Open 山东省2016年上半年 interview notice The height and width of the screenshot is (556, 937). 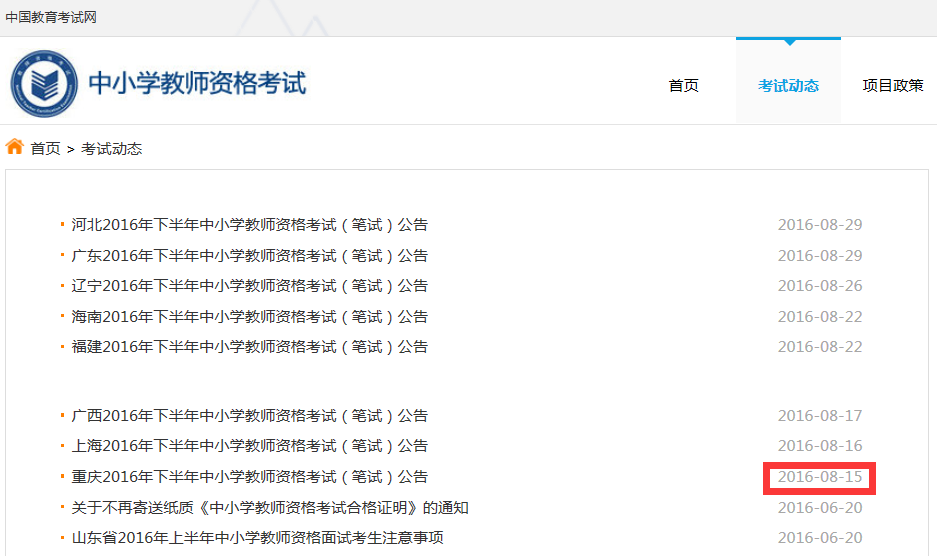tap(257, 538)
